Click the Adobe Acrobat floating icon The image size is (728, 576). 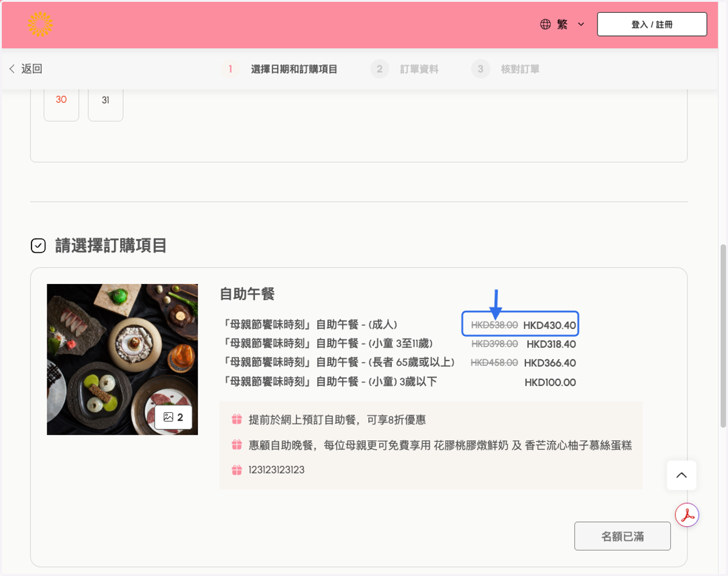tap(687, 515)
